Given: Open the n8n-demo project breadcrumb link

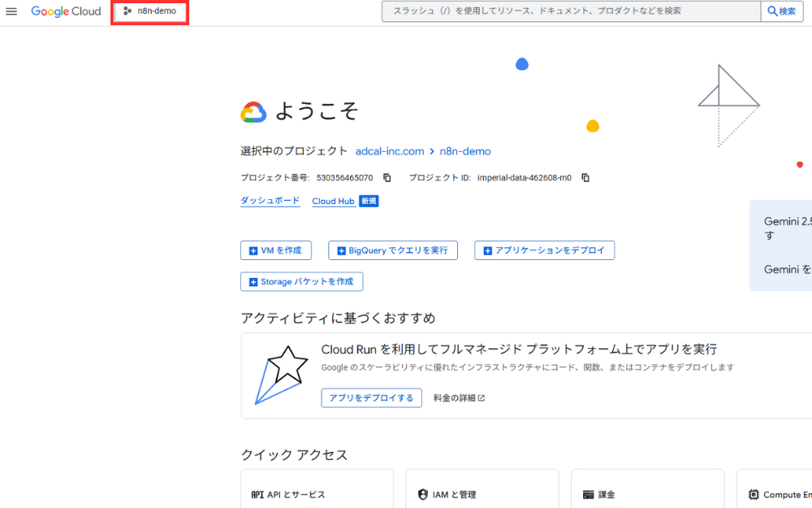Looking at the screenshot, I should [465, 151].
